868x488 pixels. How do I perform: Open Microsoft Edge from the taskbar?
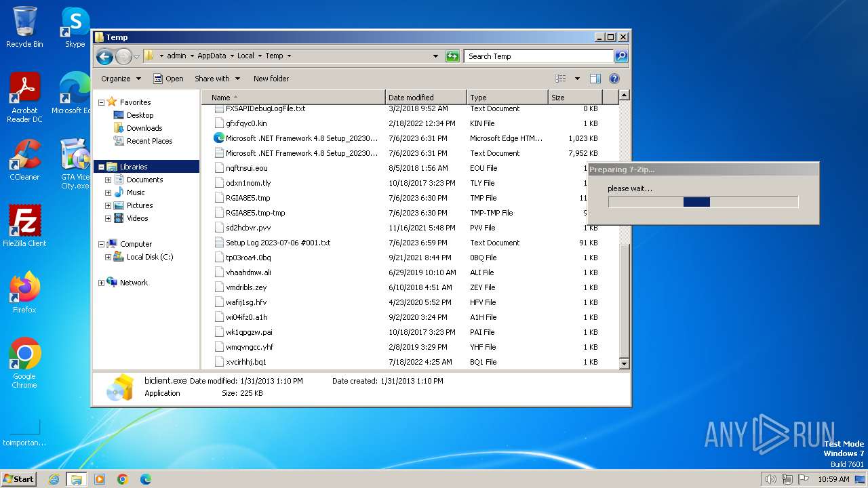145,479
